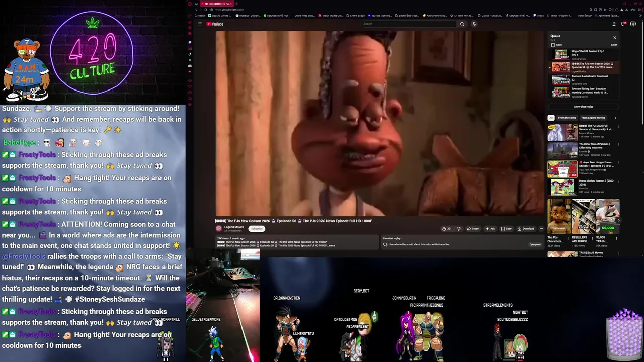Open the Legend Movies channel avatar
This screenshot has height=362, width=644.
click(219, 228)
